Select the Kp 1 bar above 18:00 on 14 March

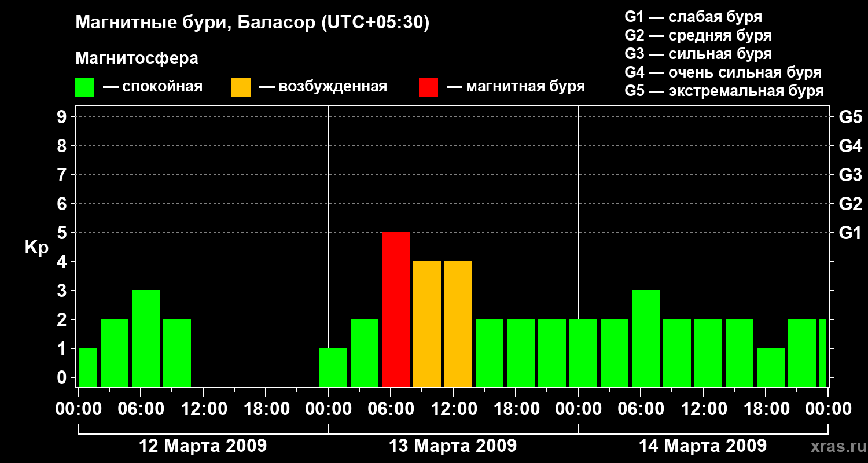[x=771, y=367]
